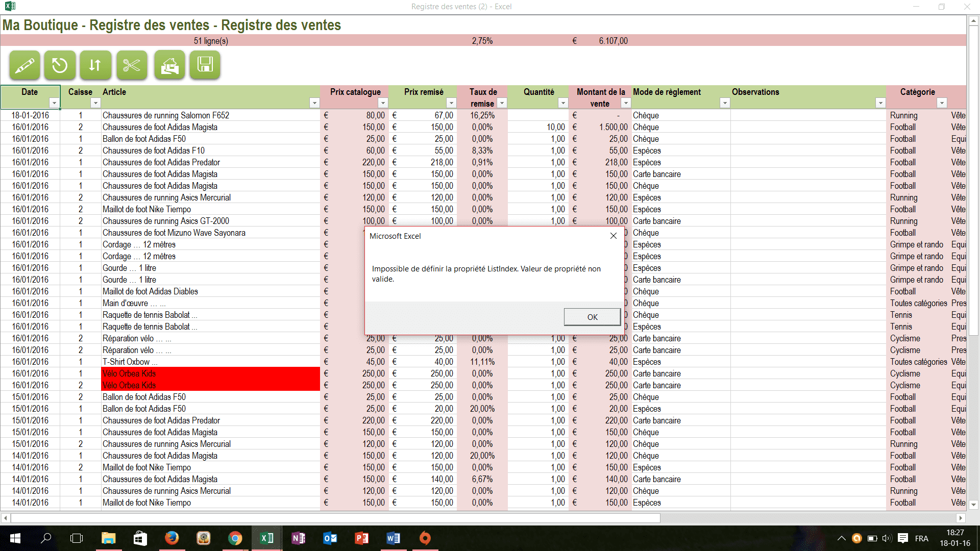Click the Observations column header

pyautogui.click(x=755, y=92)
